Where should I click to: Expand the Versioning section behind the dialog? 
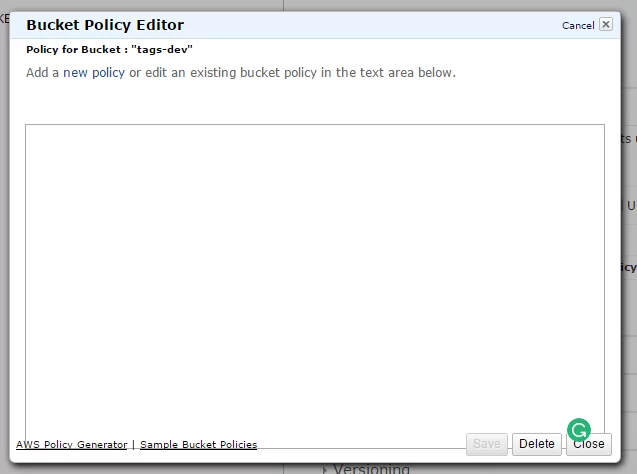[366, 469]
